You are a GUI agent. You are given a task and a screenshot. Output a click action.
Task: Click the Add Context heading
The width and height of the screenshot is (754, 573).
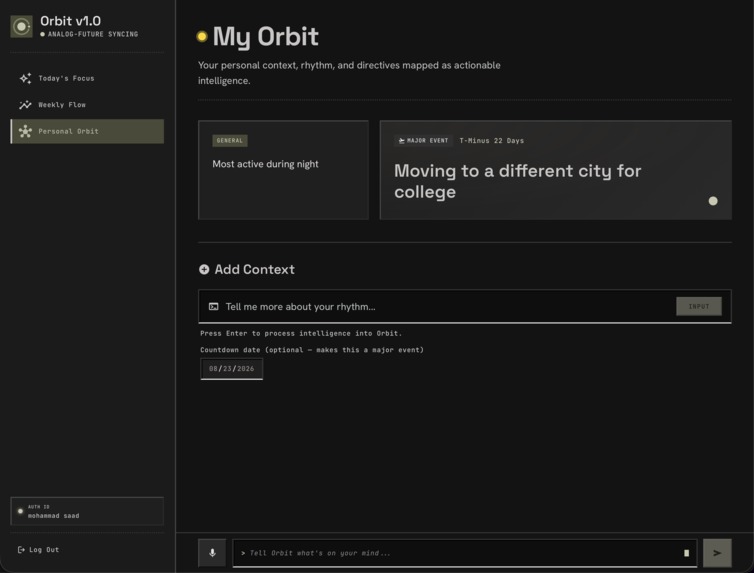254,269
